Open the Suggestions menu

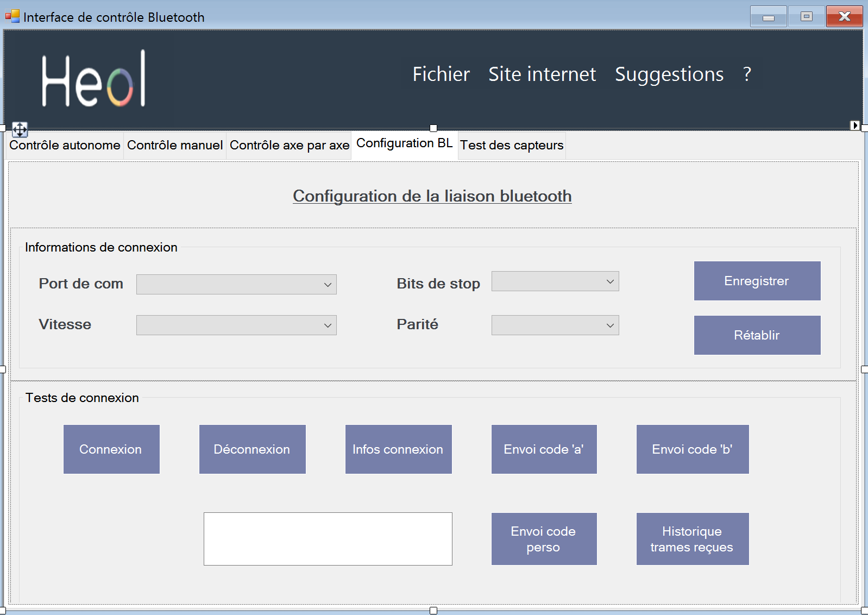[669, 74]
